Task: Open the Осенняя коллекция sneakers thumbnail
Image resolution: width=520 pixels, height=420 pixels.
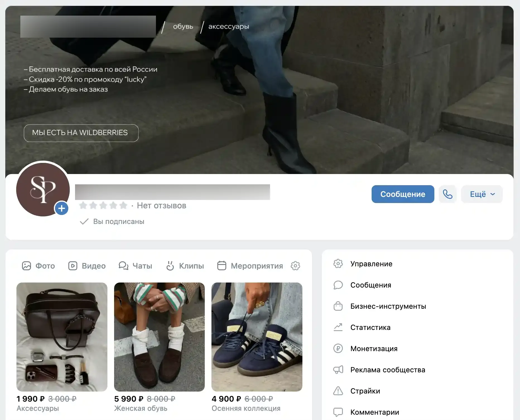Action: [x=257, y=337]
